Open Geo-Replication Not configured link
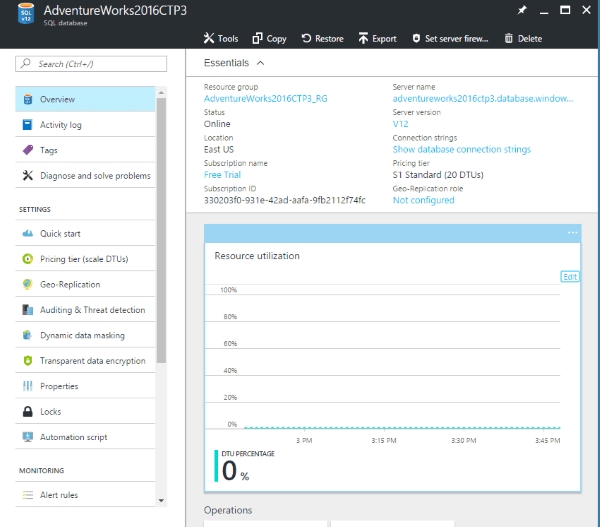 (x=424, y=200)
